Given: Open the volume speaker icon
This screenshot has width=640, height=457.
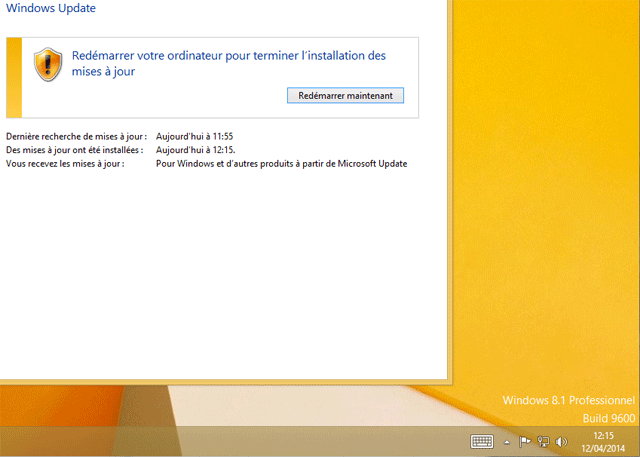Looking at the screenshot, I should (561, 441).
